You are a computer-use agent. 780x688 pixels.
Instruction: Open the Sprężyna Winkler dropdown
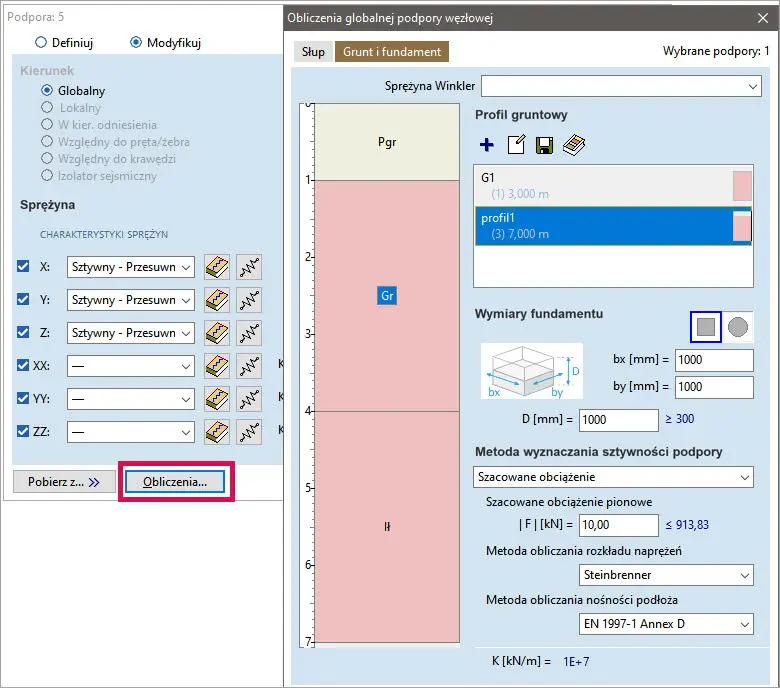[621, 86]
